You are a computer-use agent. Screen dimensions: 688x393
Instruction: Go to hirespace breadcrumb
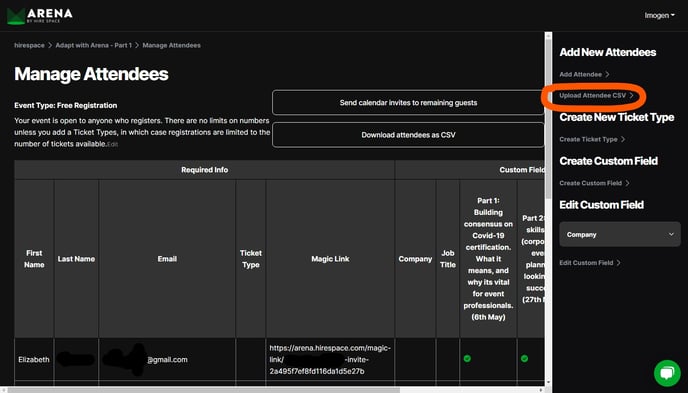tap(29, 45)
